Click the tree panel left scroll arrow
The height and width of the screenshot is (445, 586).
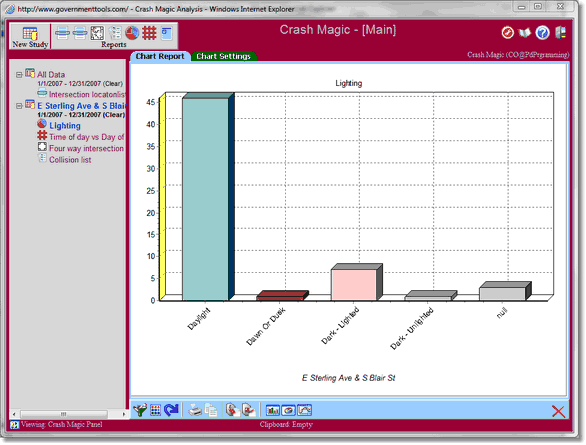[x=14, y=414]
